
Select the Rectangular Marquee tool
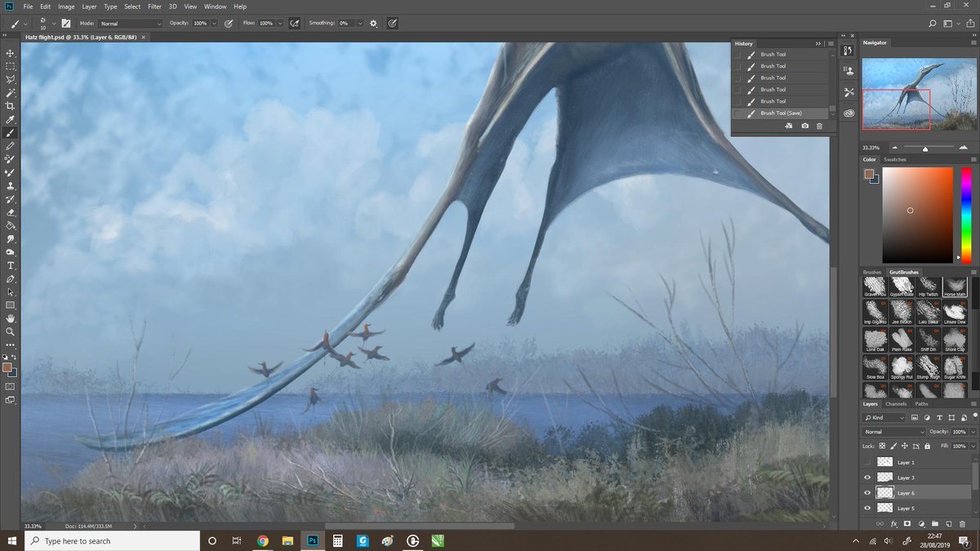[x=11, y=66]
